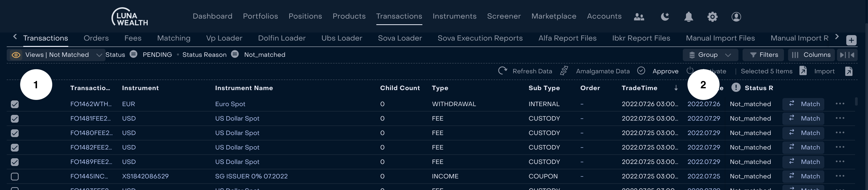Expand the Views Not Matched dropdown
This screenshot has height=190, width=868.
point(56,55)
